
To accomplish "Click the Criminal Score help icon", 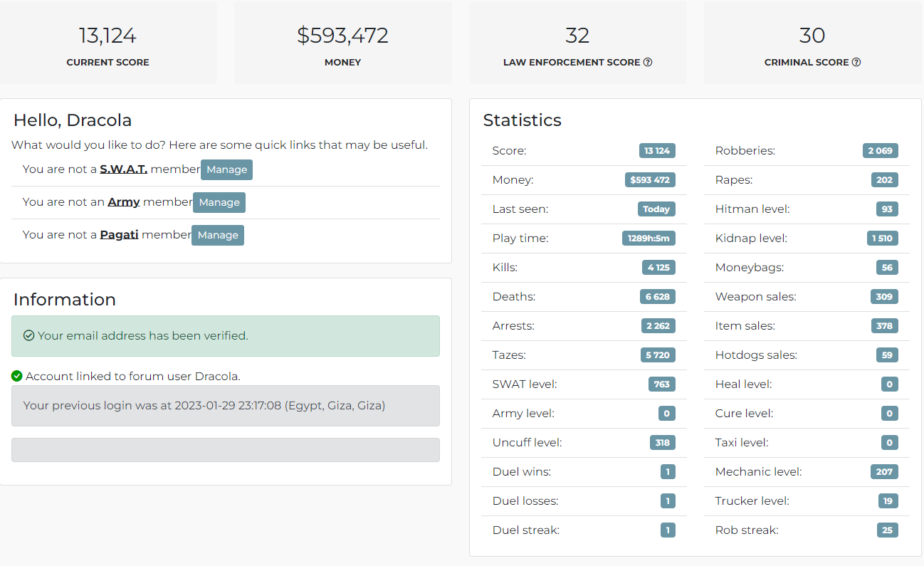I will (x=856, y=62).
